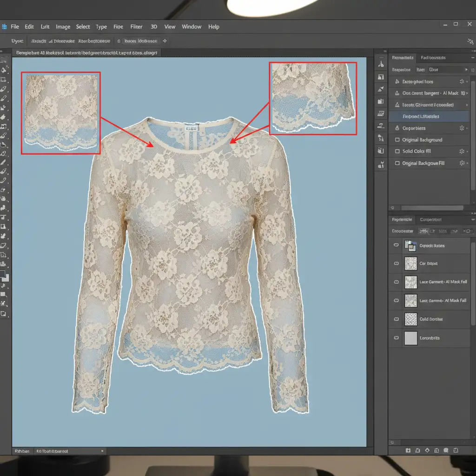Check the Original Background checkbox
Screen dimensions: 476x476
[x=397, y=140]
